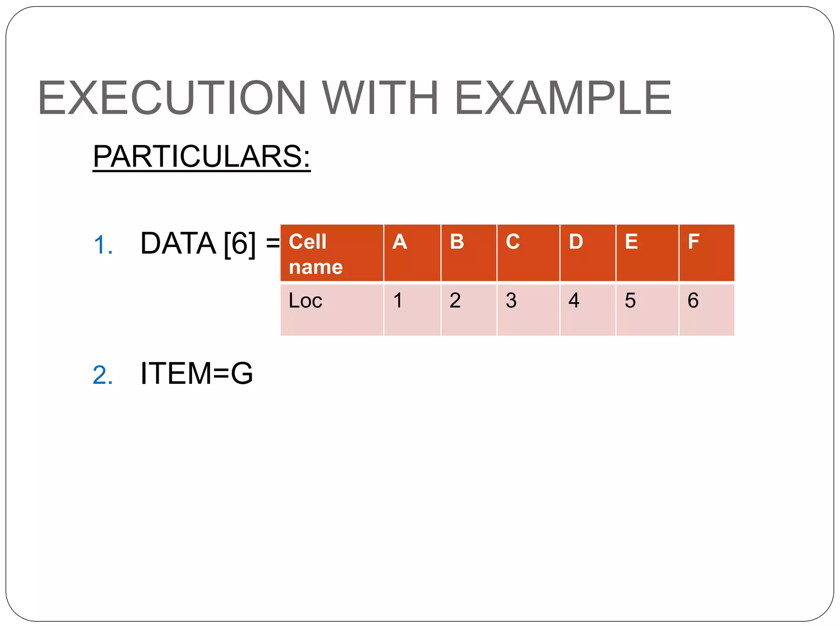
Task: Click header cell E
Action: pos(647,253)
